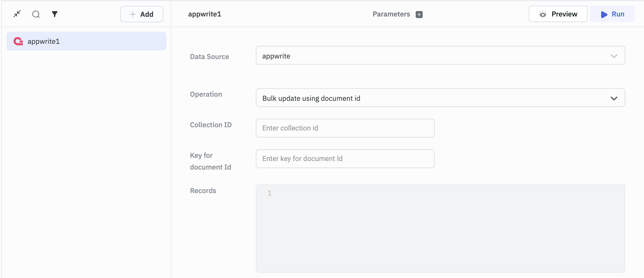Click the Preview button text

tap(564, 14)
